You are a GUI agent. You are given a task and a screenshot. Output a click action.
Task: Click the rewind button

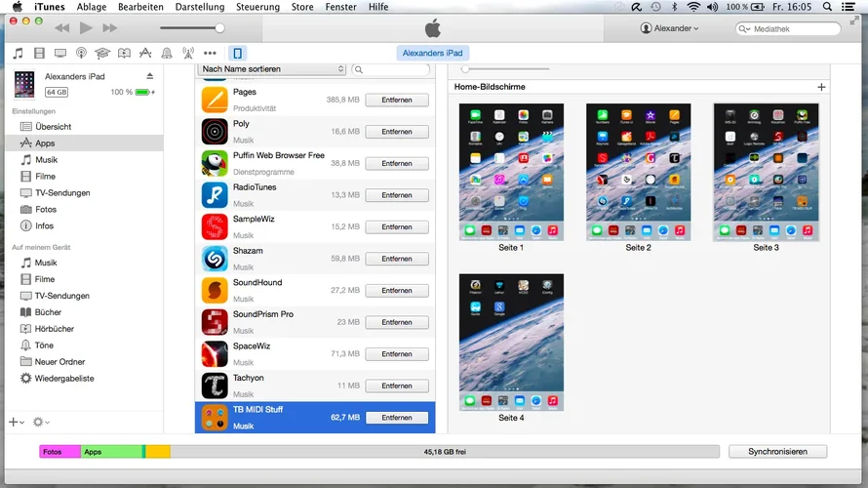click(62, 27)
